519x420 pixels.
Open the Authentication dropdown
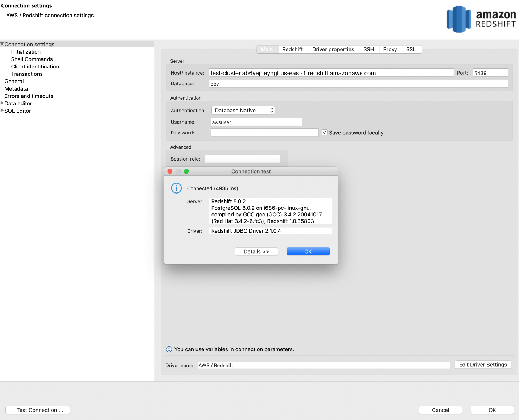[x=243, y=110]
